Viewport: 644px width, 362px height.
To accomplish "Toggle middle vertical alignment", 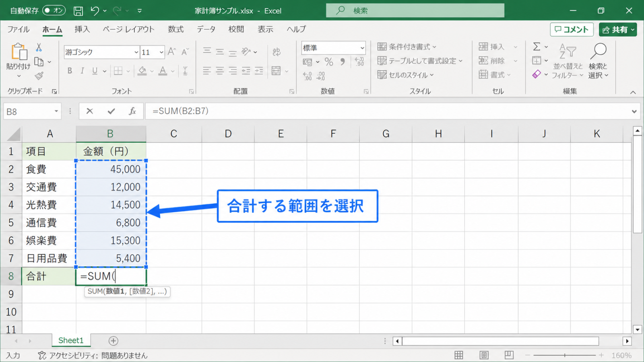I will 220,51.
